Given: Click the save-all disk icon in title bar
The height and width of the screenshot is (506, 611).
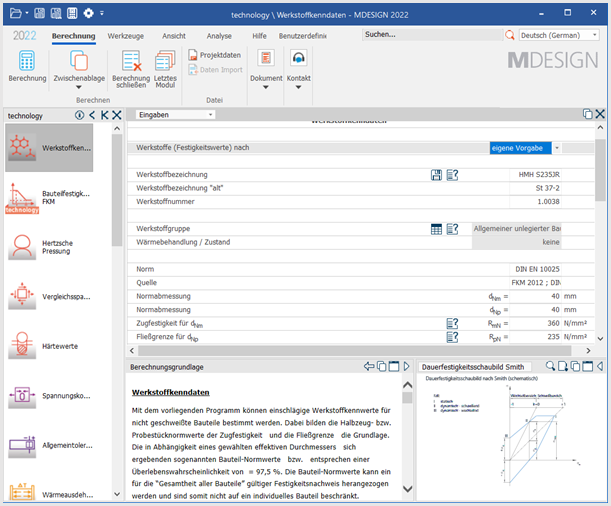Looking at the screenshot, I should click(x=56, y=14).
